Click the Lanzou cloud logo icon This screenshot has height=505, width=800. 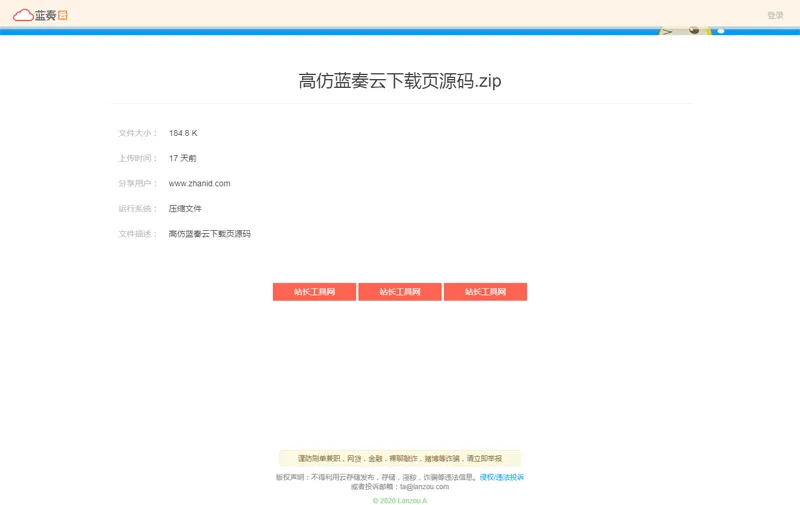22,15
